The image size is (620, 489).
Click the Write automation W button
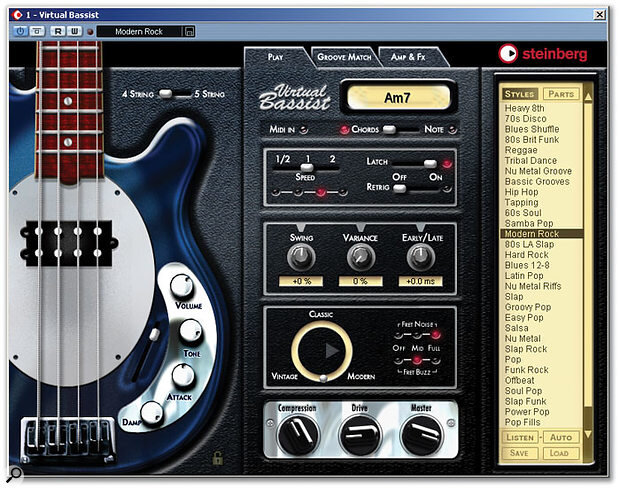(x=74, y=31)
